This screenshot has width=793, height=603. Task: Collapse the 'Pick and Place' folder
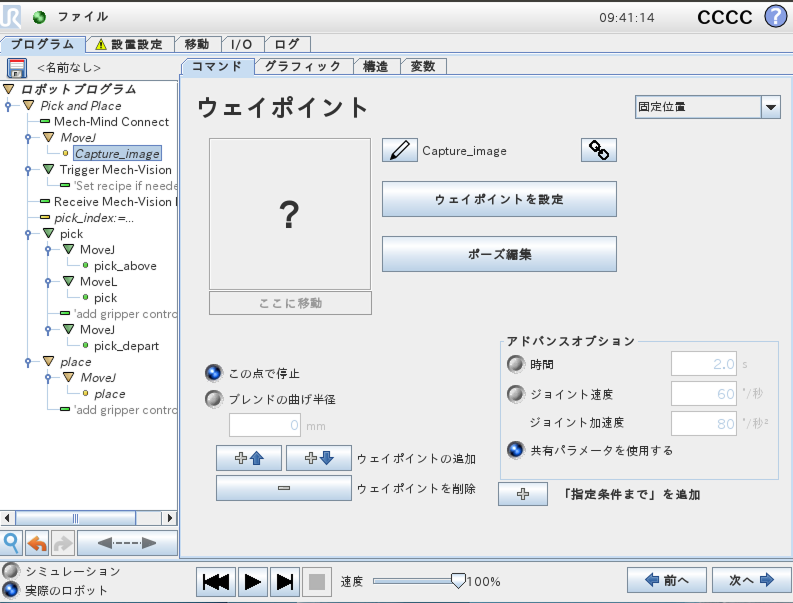point(28,106)
